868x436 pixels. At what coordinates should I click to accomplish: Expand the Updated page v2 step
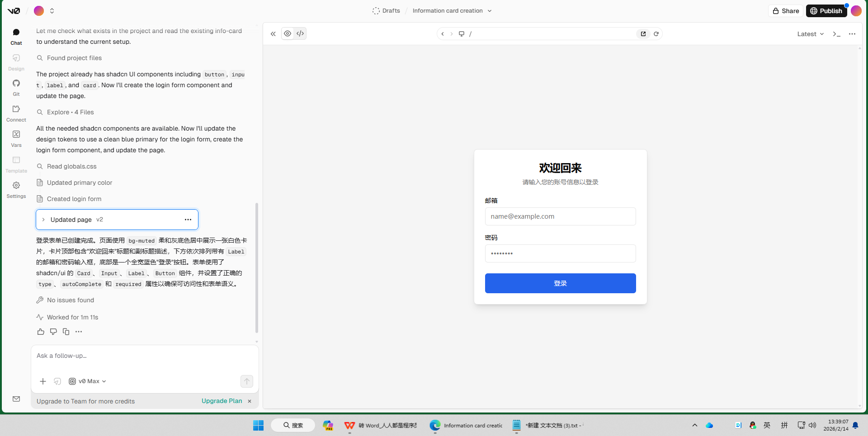tap(43, 220)
